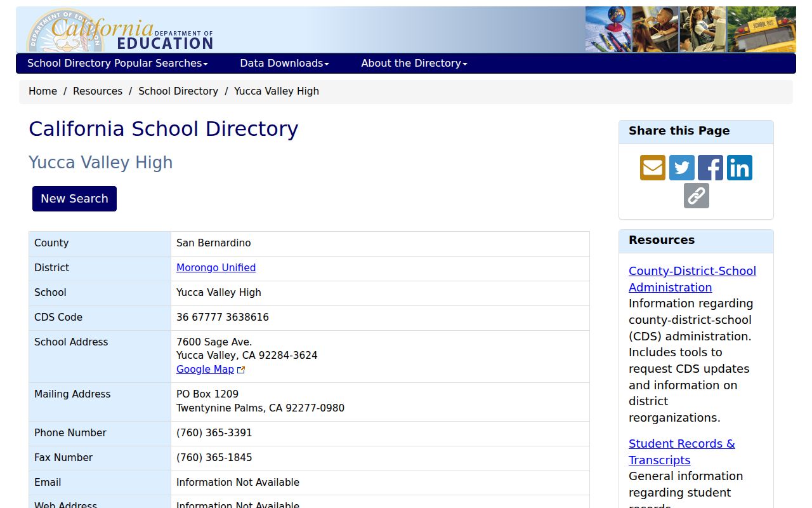Open Resources breadcrumb link

[98, 91]
